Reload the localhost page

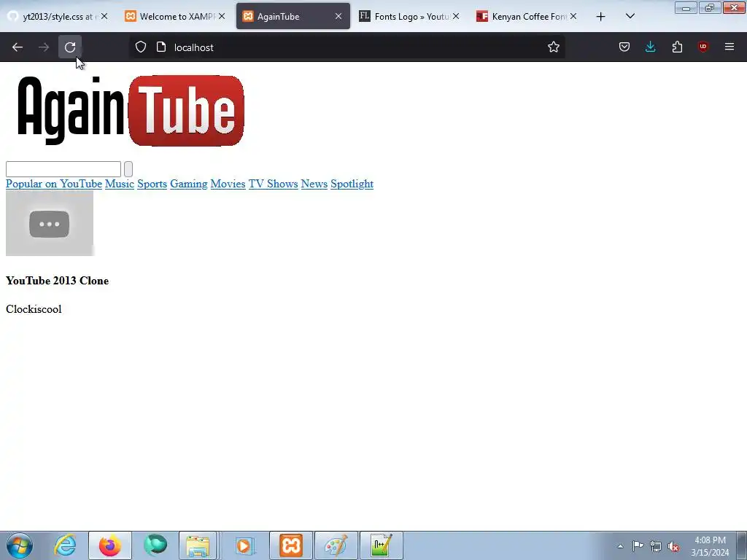tap(70, 47)
